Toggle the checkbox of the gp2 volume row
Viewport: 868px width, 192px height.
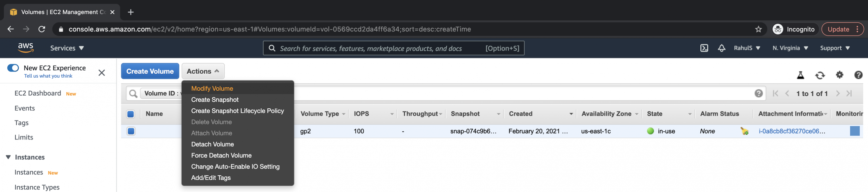tap(131, 131)
